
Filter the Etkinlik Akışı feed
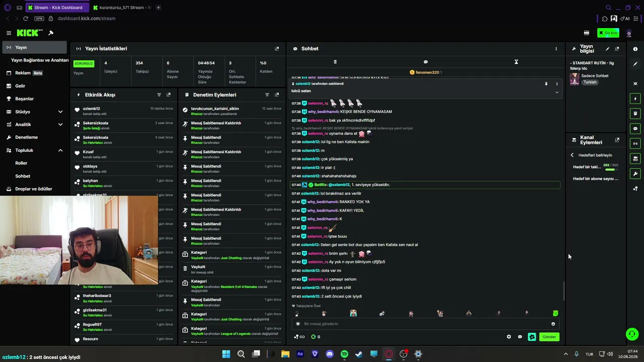pos(159,95)
